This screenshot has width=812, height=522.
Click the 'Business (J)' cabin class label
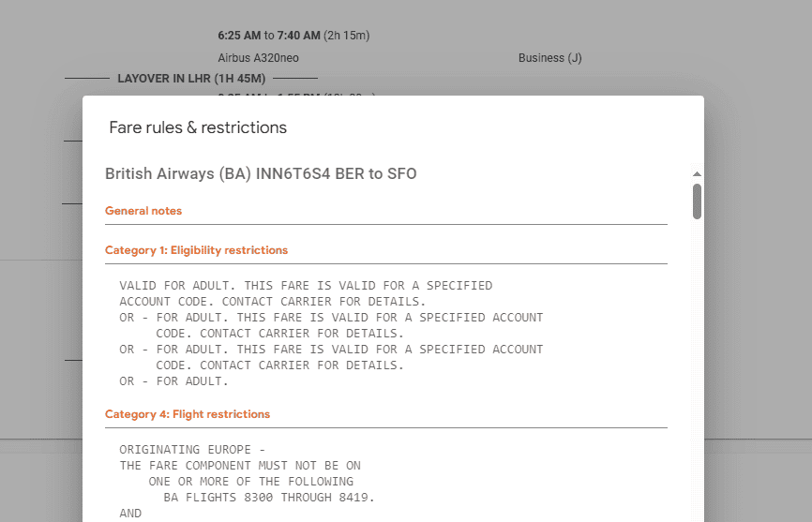pyautogui.click(x=549, y=58)
